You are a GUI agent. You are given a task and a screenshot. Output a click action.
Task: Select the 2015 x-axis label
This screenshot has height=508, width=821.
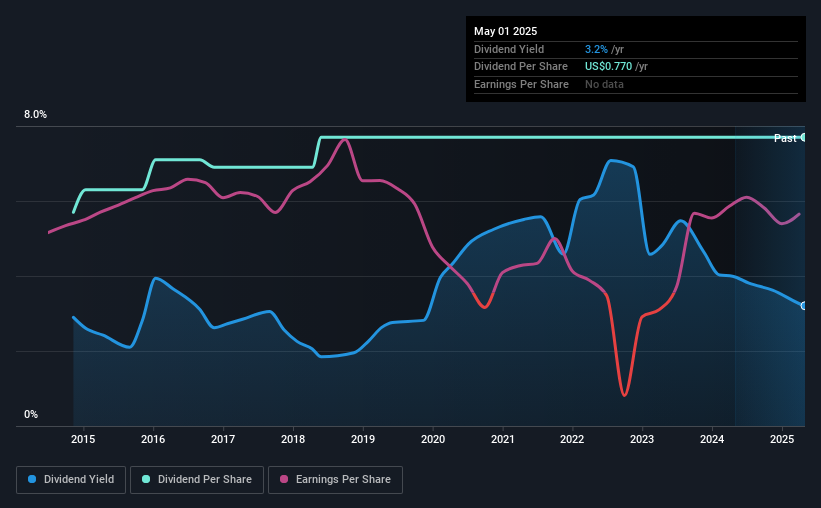(83, 439)
